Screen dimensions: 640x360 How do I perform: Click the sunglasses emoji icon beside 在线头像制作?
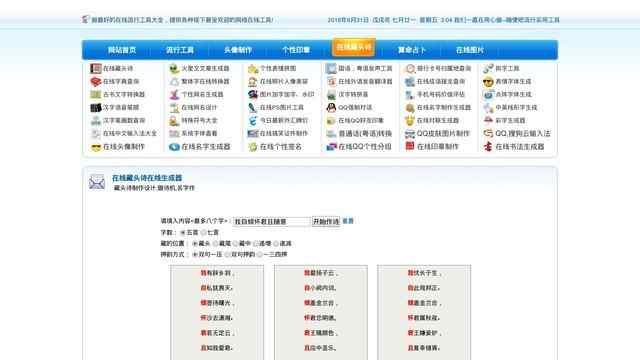click(x=96, y=147)
